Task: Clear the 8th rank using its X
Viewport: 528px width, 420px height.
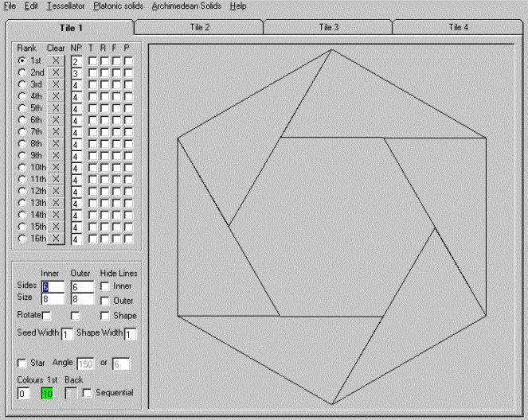Action: 55,144
